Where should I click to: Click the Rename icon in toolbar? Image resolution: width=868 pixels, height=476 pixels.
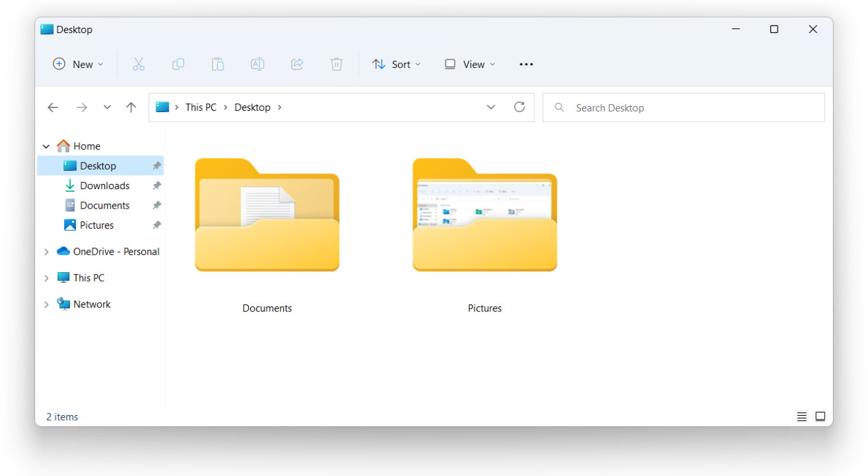coord(257,64)
